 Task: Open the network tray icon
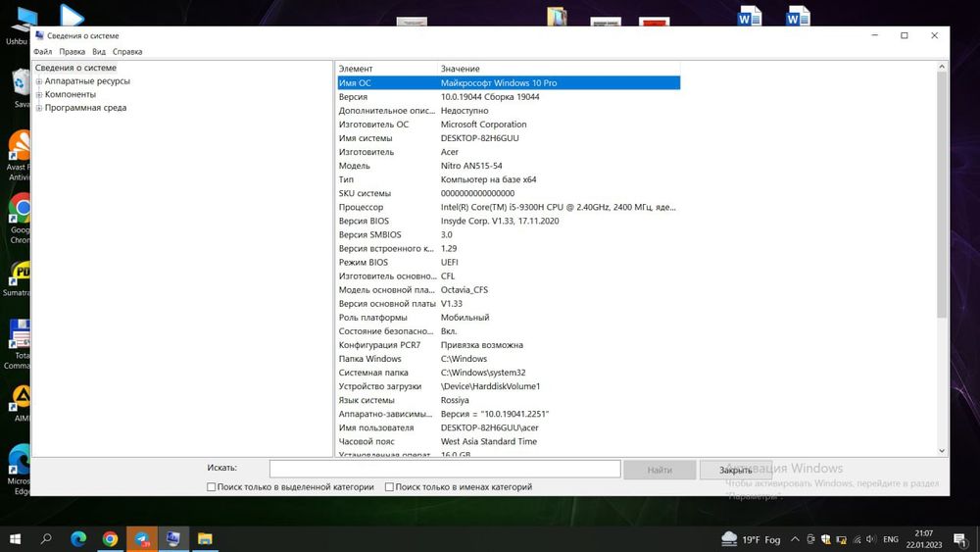coord(857,539)
